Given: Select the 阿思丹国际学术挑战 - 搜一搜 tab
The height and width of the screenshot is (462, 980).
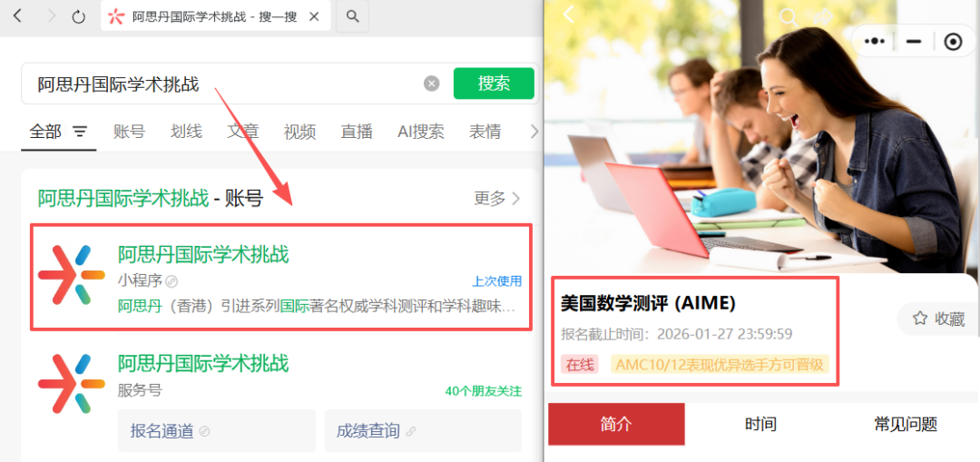Looking at the screenshot, I should [216, 16].
